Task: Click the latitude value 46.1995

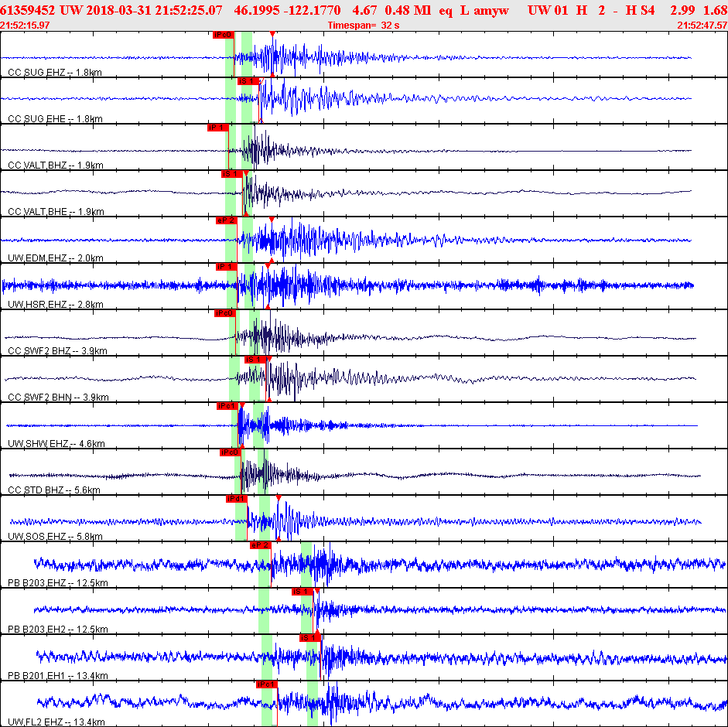Action: coord(257,10)
